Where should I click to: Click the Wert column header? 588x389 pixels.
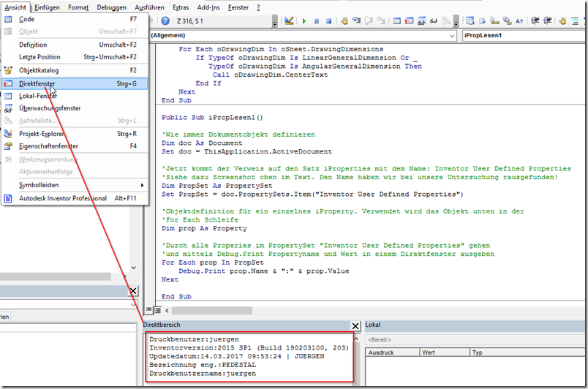445,352
